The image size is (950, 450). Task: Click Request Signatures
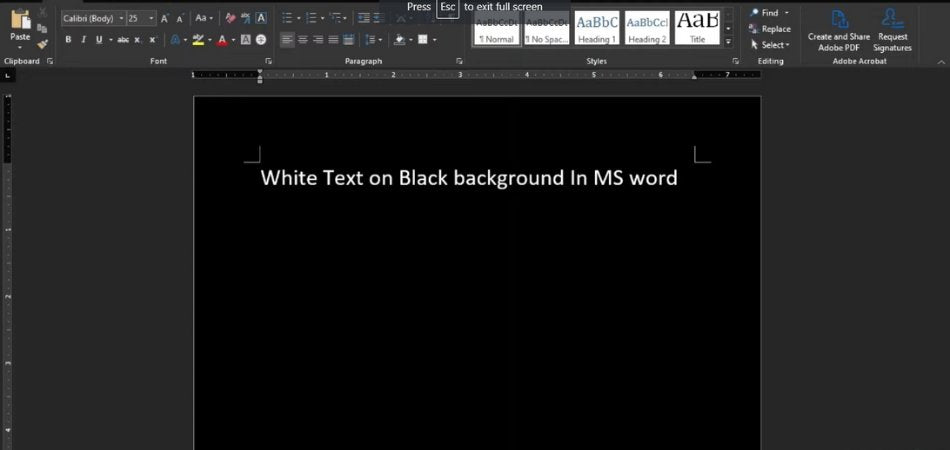892,30
